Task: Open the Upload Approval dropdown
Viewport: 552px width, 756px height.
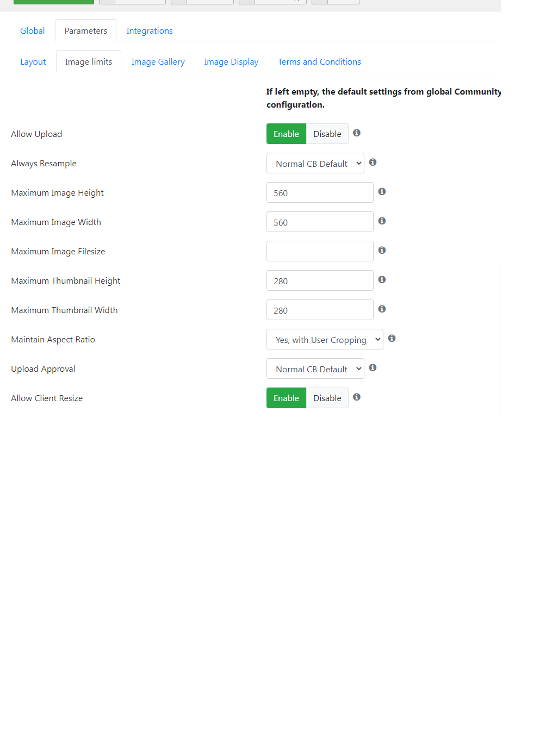Action: coord(315,368)
